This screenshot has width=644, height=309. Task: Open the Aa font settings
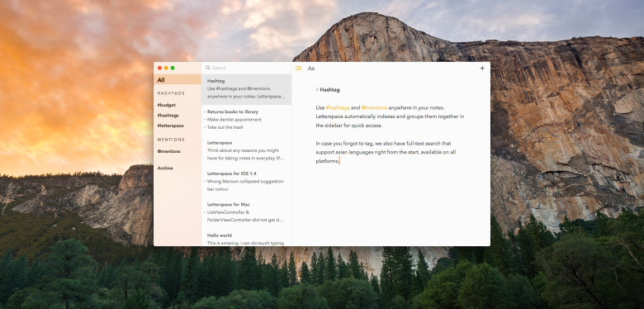[x=311, y=69]
